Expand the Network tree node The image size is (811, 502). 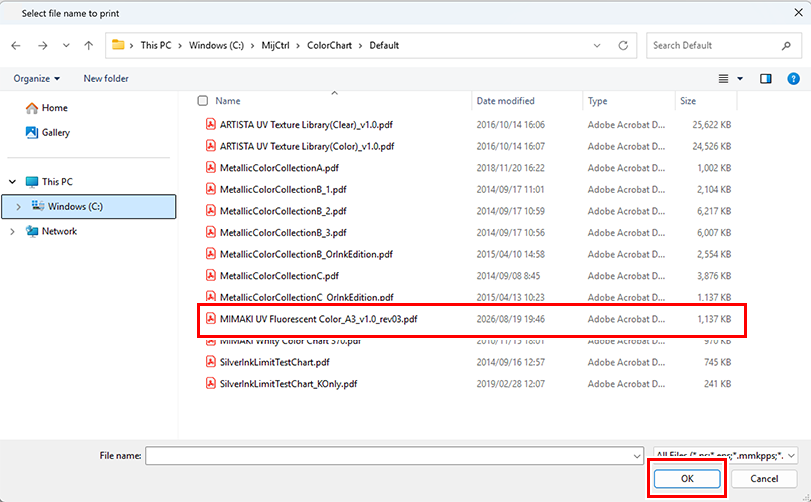tap(12, 231)
